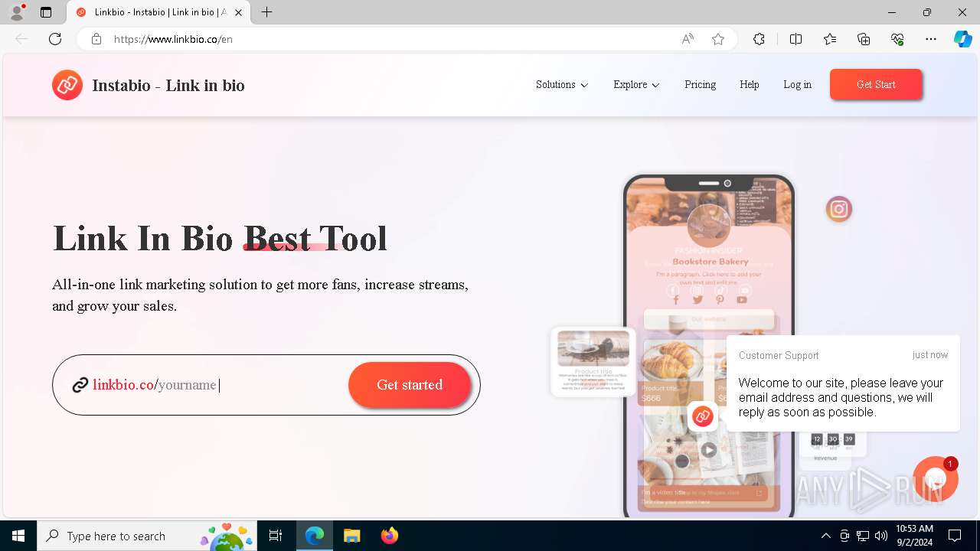Click the Instabio badge on phone mockup
Image resolution: width=980 pixels, height=551 pixels.
(703, 416)
